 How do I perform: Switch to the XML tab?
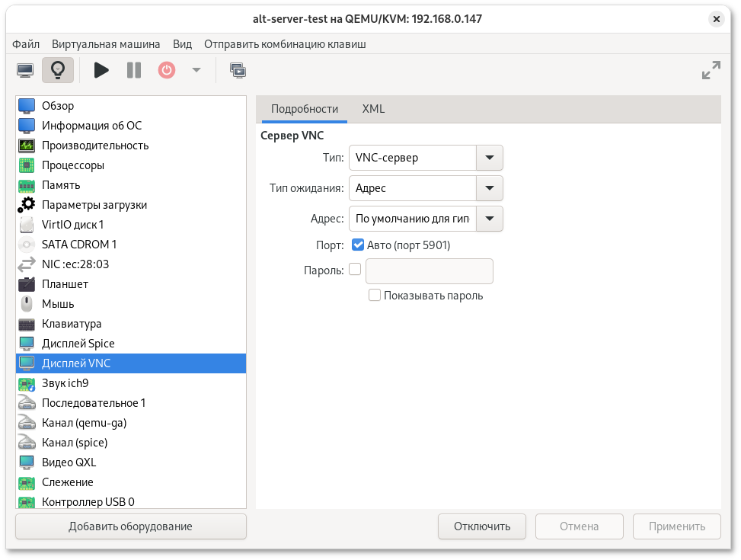(373, 109)
